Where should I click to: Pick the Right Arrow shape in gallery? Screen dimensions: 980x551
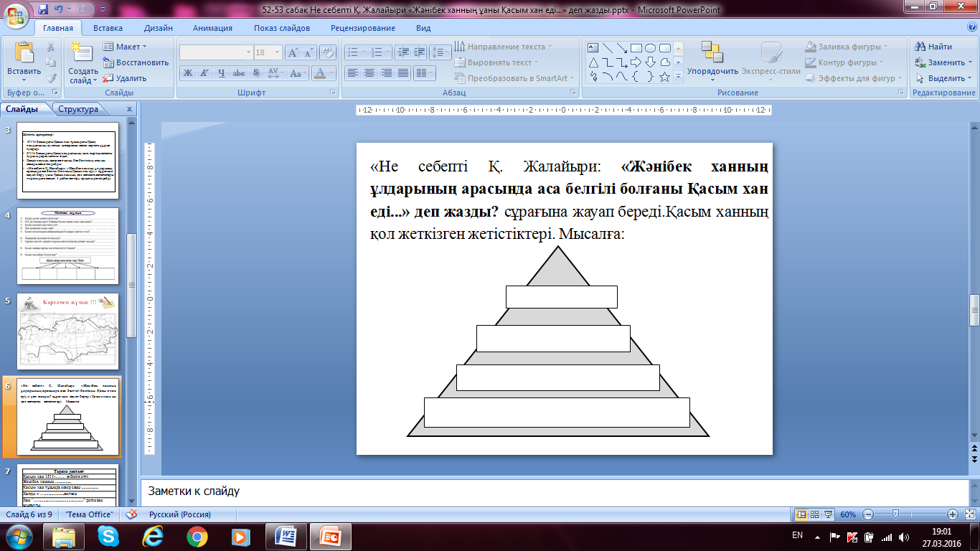click(x=636, y=62)
